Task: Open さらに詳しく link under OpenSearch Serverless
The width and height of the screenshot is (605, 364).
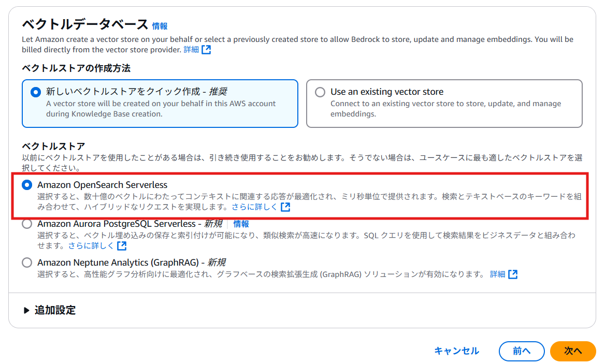Action: pos(254,207)
